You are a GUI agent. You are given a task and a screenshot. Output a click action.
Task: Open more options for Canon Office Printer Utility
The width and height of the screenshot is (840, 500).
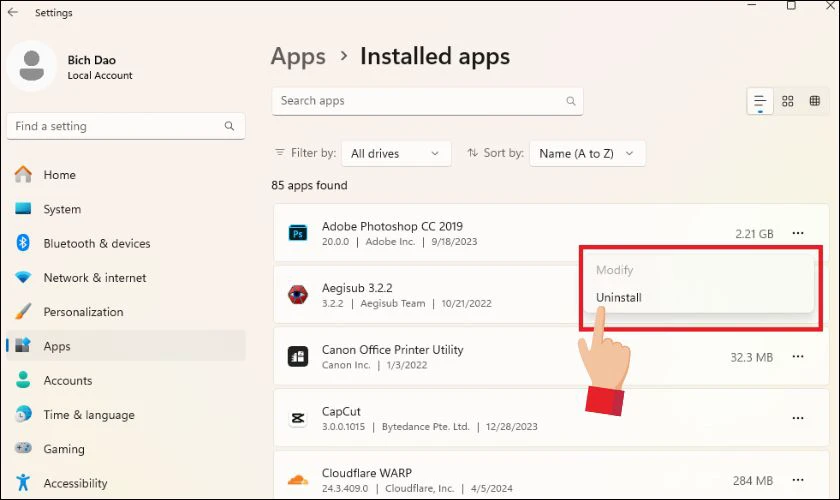(798, 356)
